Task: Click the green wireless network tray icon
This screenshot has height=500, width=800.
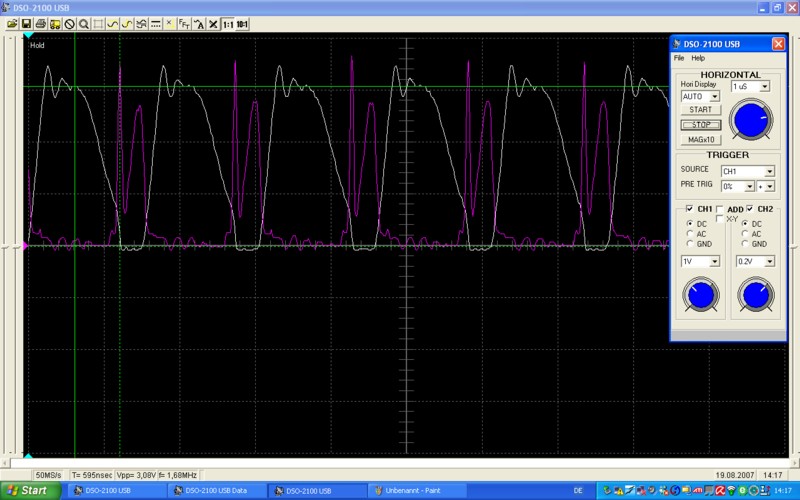Action: [x=731, y=490]
